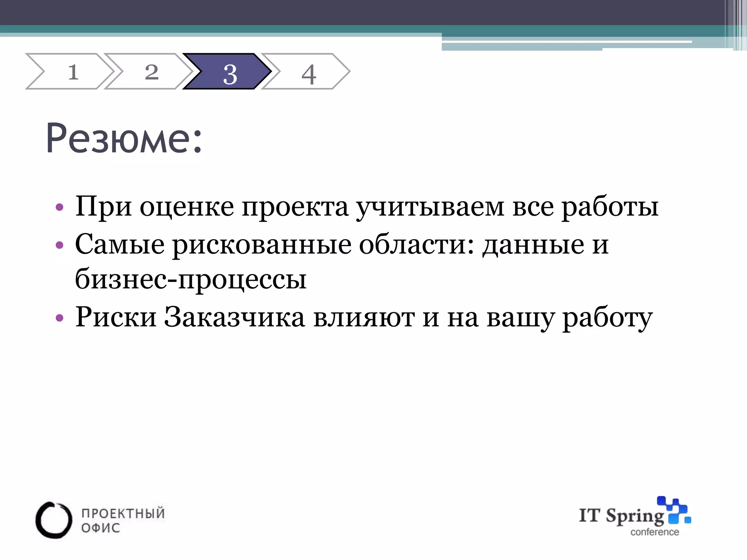The width and height of the screenshot is (747, 560).
Task: Click the 'IT Spring' logo text
Action: 622,517
